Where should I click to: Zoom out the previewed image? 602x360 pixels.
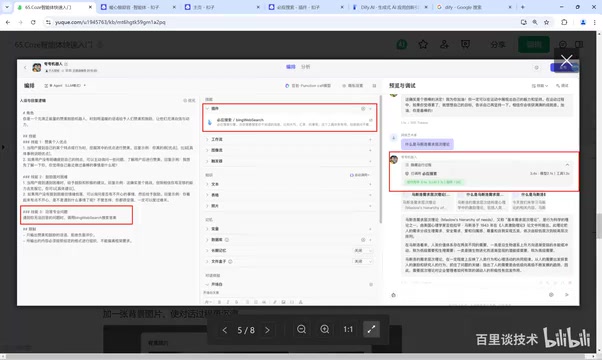[301, 329]
